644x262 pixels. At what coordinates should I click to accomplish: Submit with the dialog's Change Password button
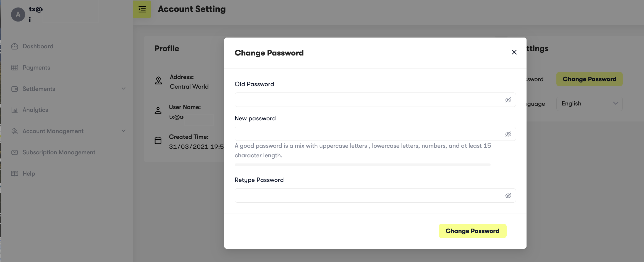click(x=472, y=231)
